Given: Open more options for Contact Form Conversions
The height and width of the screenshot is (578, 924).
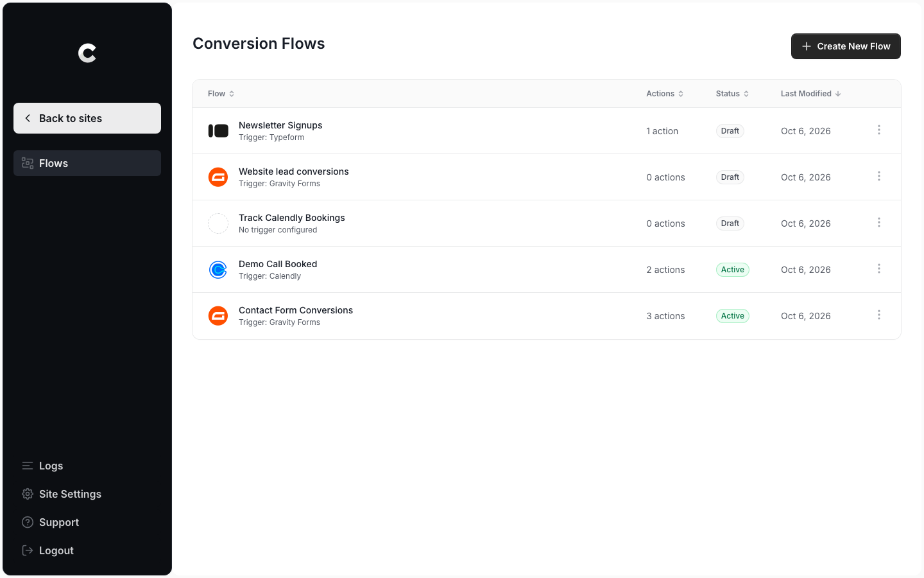Looking at the screenshot, I should click(x=879, y=315).
